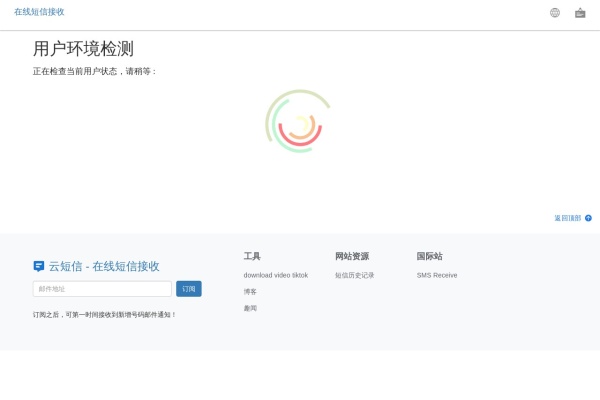Click the 工具 footer column heading
Screen dimensions: 600x400
coord(252,256)
